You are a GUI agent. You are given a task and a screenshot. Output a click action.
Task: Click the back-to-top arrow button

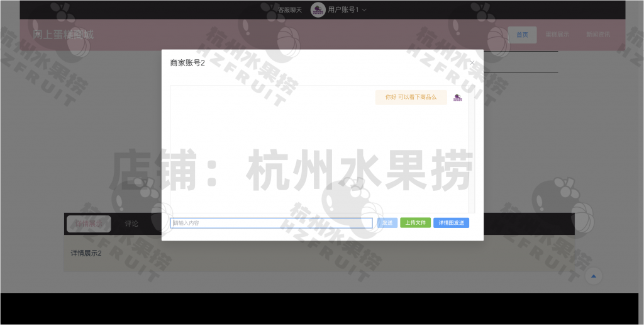point(593,276)
